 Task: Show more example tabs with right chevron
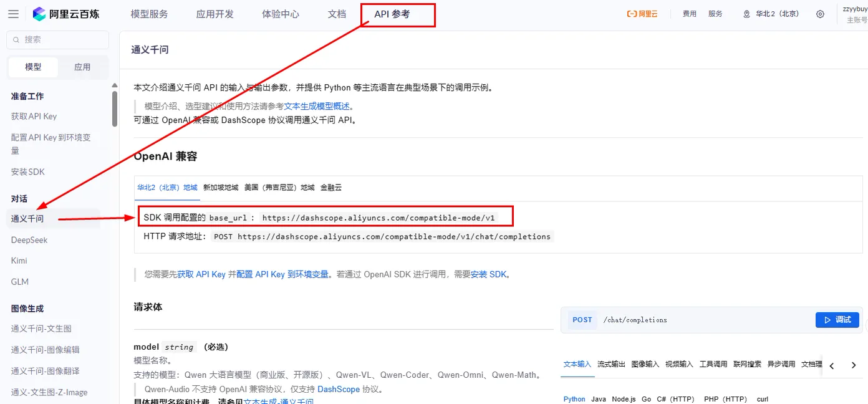coord(854,366)
